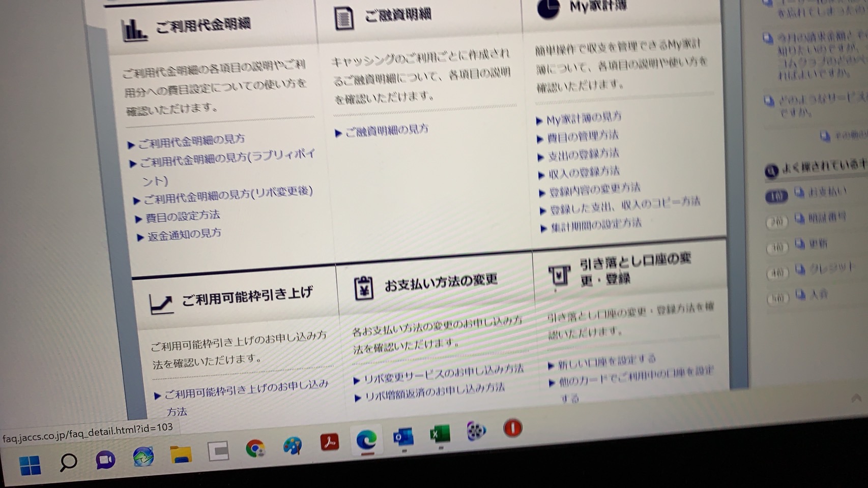Click the yen clipboard icon beside お支払い方法の変更

pyautogui.click(x=364, y=289)
